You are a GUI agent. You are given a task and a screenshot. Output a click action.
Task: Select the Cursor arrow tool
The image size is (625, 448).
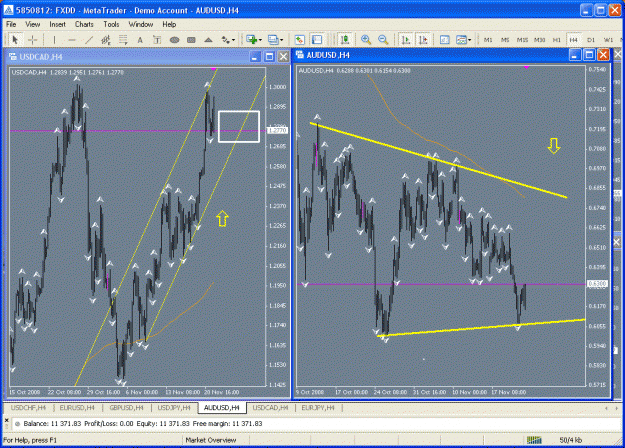point(15,39)
